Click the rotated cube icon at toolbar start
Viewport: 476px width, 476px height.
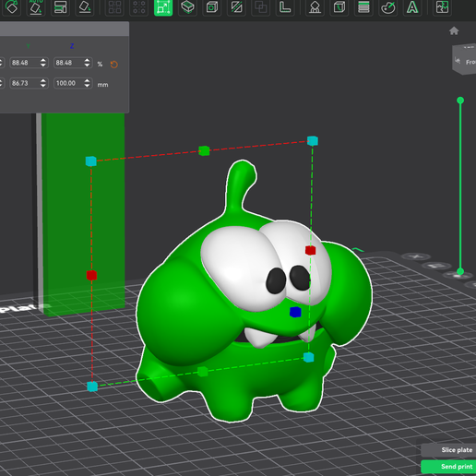[x=12, y=7]
